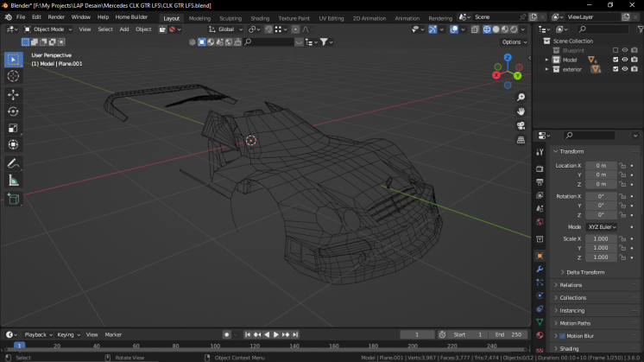This screenshot has height=362, width=644.
Task: Switch to the Modeling workspace tab
Action: pyautogui.click(x=199, y=18)
